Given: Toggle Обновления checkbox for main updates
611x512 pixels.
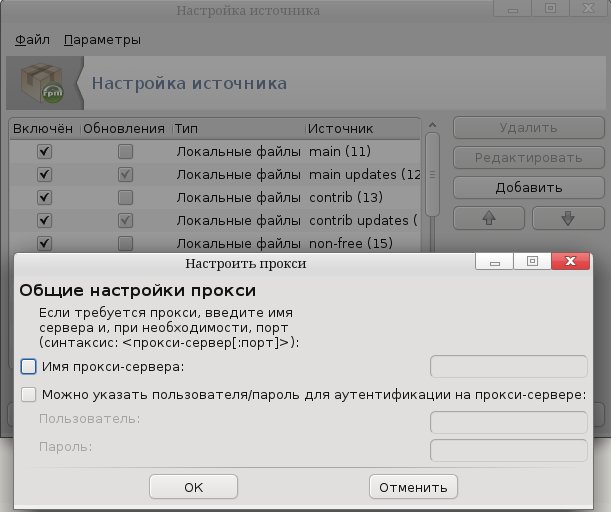Looking at the screenshot, I should click(x=125, y=175).
